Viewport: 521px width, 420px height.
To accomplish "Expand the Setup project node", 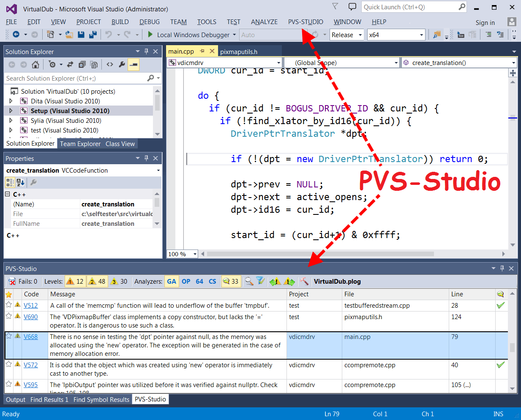I will [x=11, y=111].
